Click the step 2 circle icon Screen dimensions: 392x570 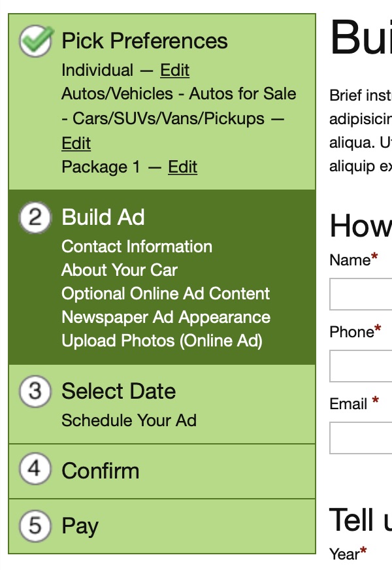(35, 218)
